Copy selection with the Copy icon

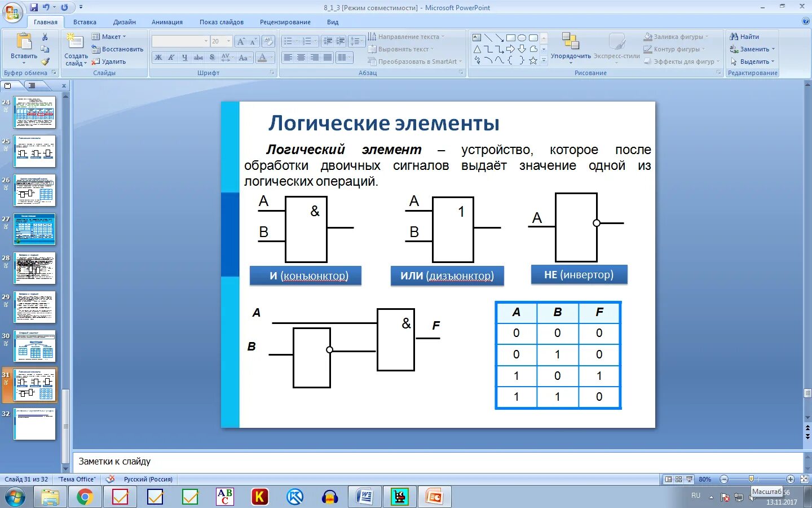tap(45, 49)
